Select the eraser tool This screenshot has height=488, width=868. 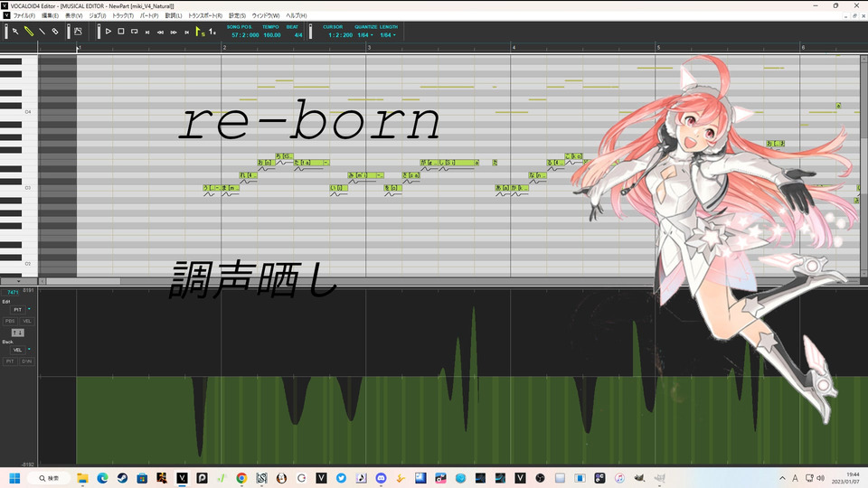(x=55, y=32)
